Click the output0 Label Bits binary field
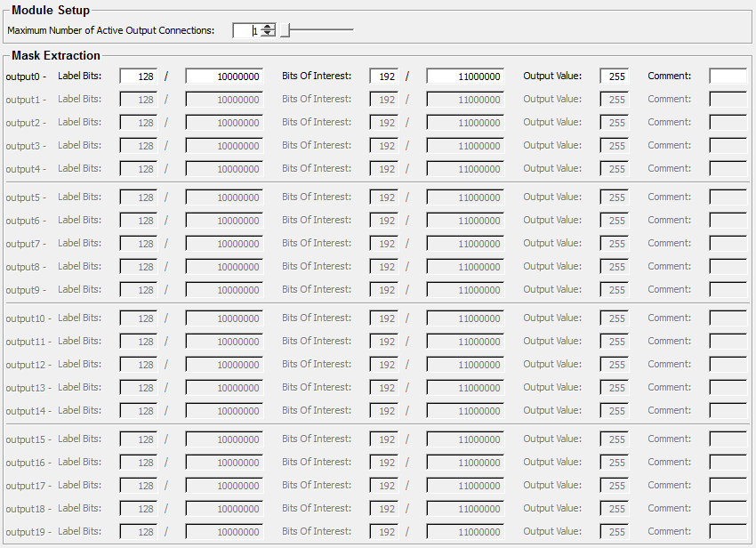 (224, 77)
